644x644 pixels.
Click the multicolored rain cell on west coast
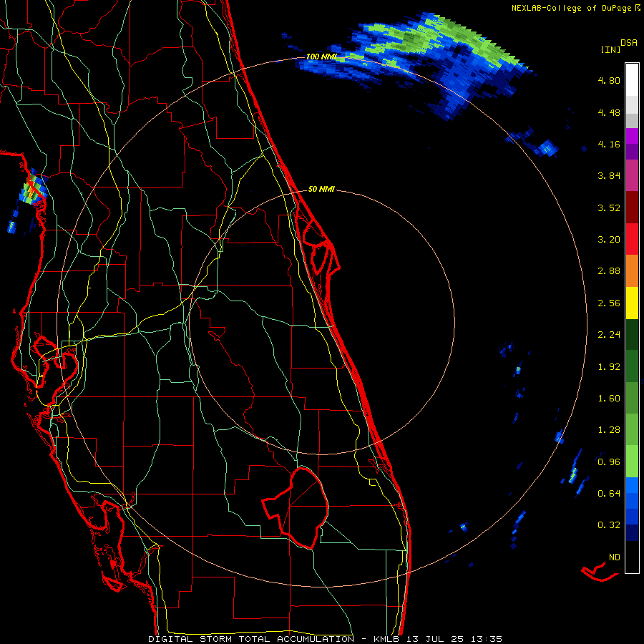32,189
